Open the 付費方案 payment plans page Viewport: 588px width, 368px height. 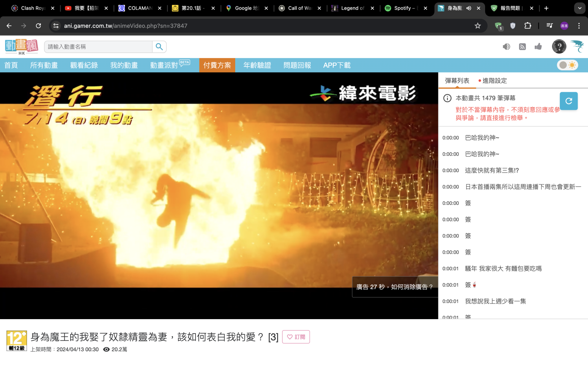[x=217, y=65]
